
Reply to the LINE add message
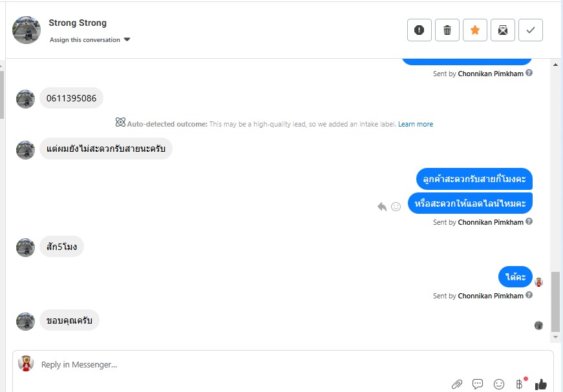coord(382,207)
